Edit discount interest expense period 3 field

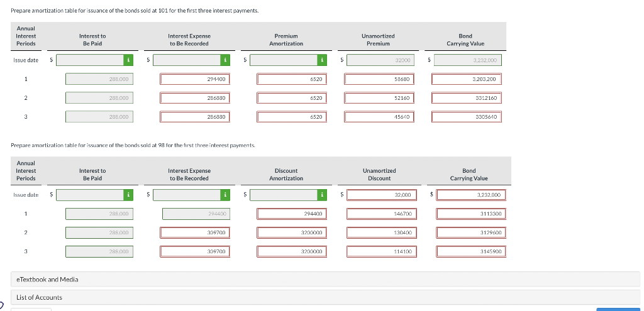(x=195, y=251)
